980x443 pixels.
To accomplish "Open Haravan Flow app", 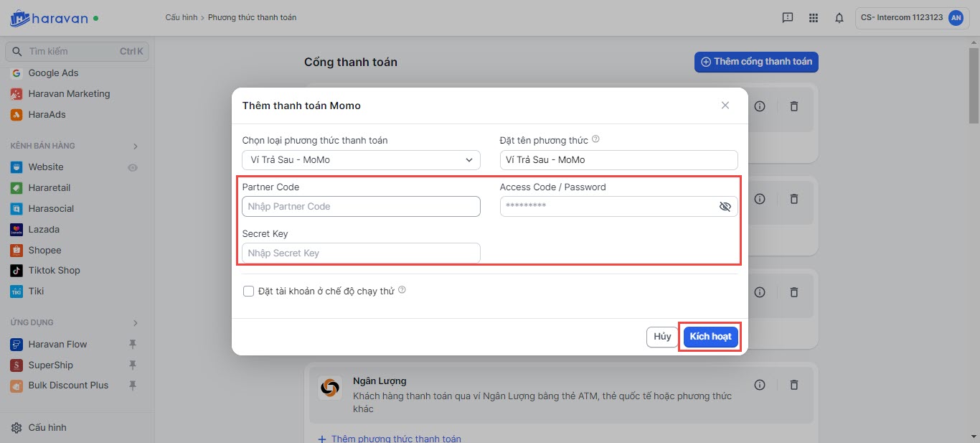I will [57, 345].
